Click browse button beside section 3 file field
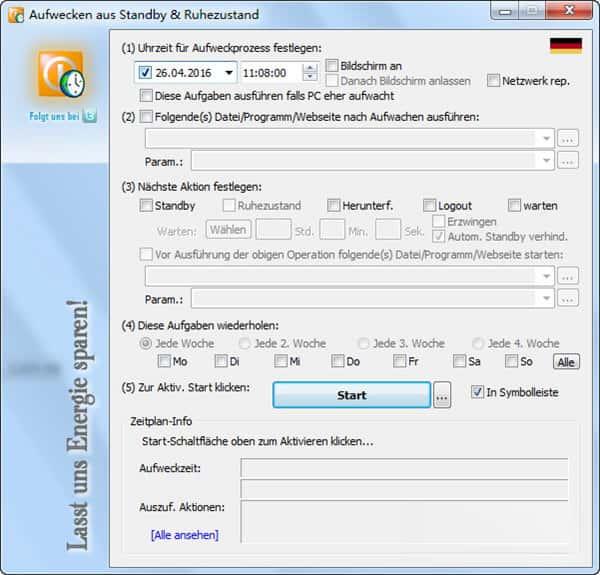The width and height of the screenshot is (600, 575). (x=567, y=276)
